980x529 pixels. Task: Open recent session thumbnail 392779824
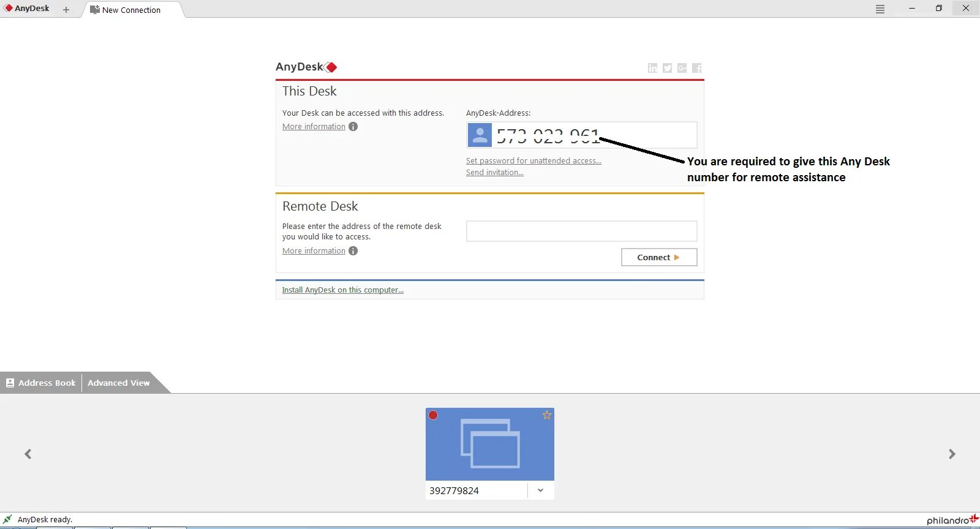click(x=490, y=444)
